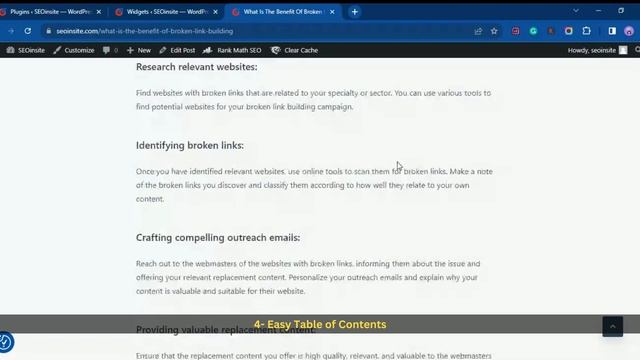This screenshot has height=360, width=640.
Task: Close the What Is The Benefit tab
Action: tap(332, 12)
